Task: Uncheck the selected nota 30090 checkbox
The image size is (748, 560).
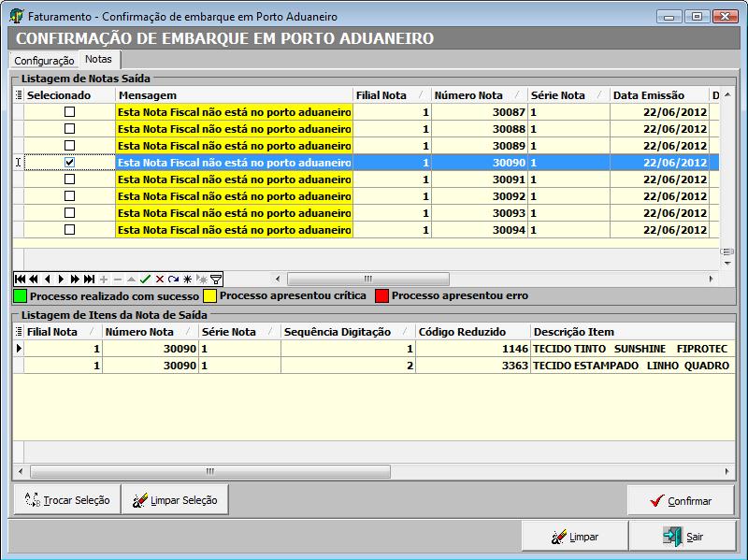Action: click(x=69, y=163)
